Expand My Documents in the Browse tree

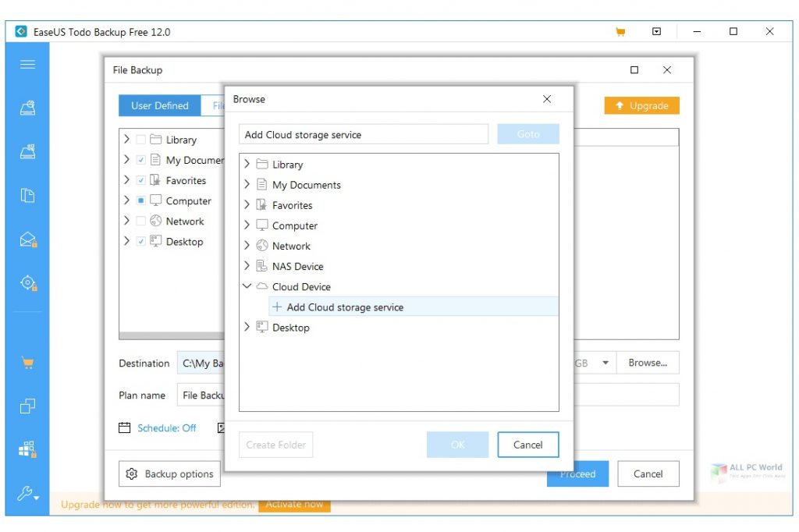point(247,184)
